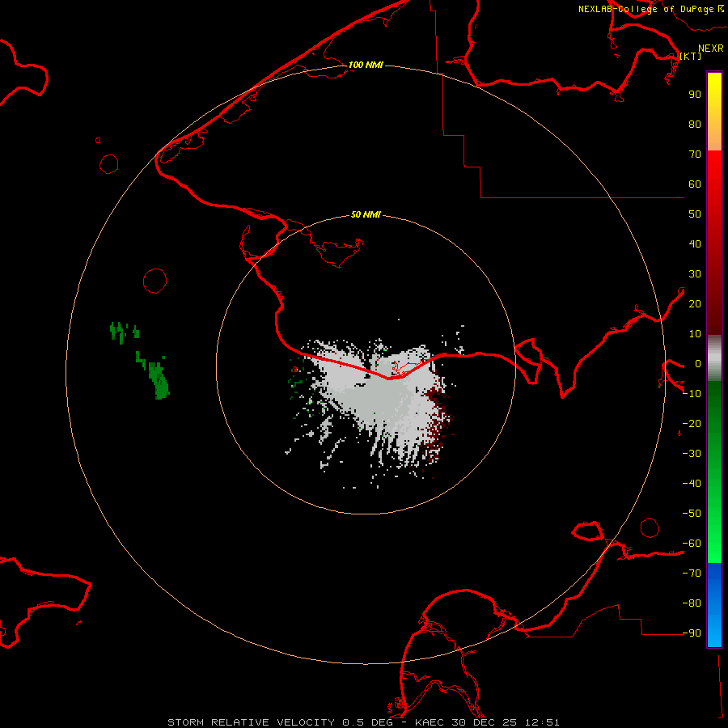Click STORM RELATIVE VELOCITY in the footer caption
Screen dimensions: 728x728
pos(251,722)
